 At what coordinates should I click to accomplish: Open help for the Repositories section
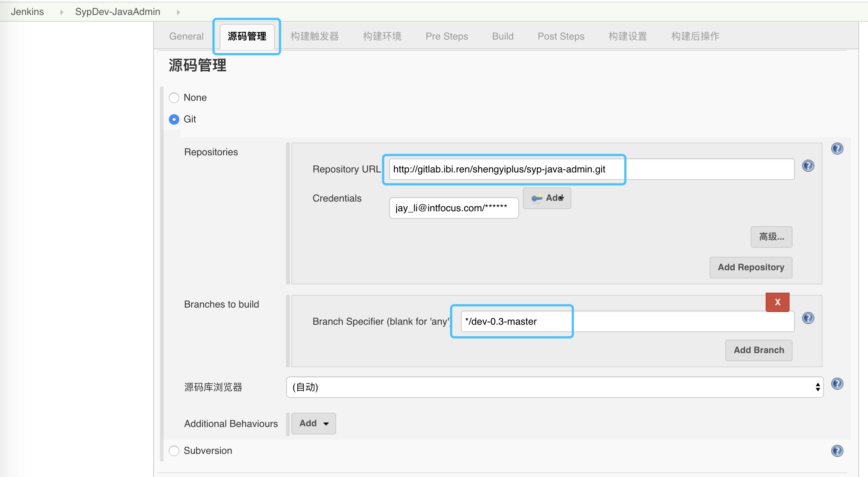pyautogui.click(x=837, y=149)
